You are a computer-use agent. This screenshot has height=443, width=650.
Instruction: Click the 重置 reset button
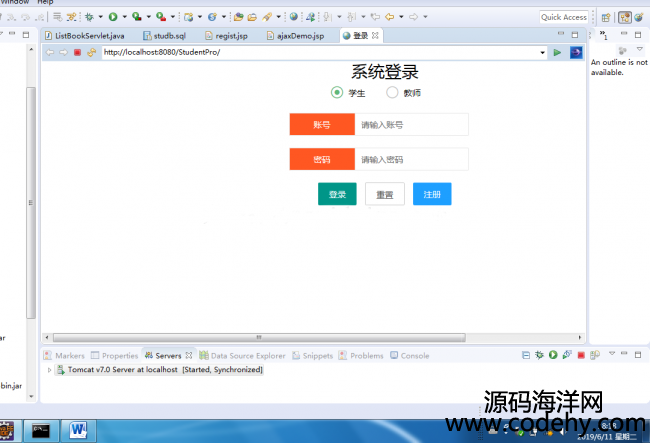[x=385, y=194]
